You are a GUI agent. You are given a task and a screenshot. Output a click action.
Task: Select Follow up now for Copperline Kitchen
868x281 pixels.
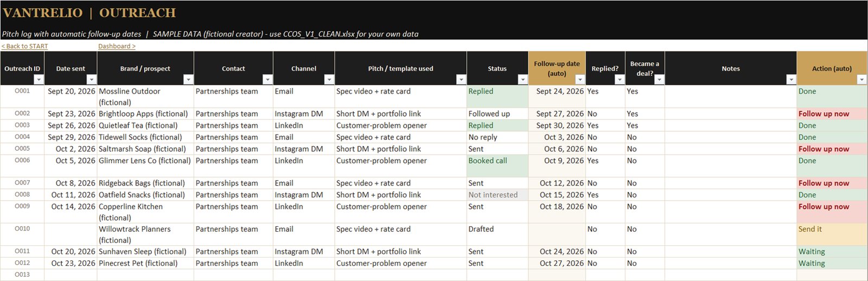point(832,212)
